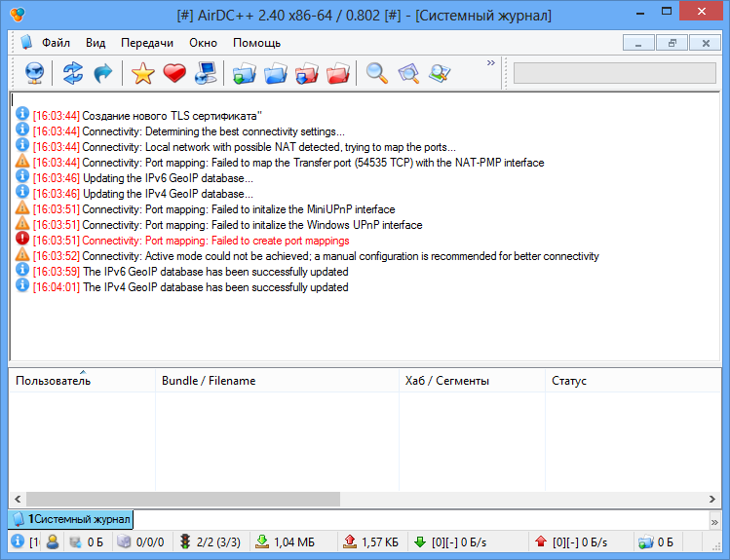The image size is (730, 560).
Task: Click the Reconnect double-arrow icon
Action: click(73, 73)
